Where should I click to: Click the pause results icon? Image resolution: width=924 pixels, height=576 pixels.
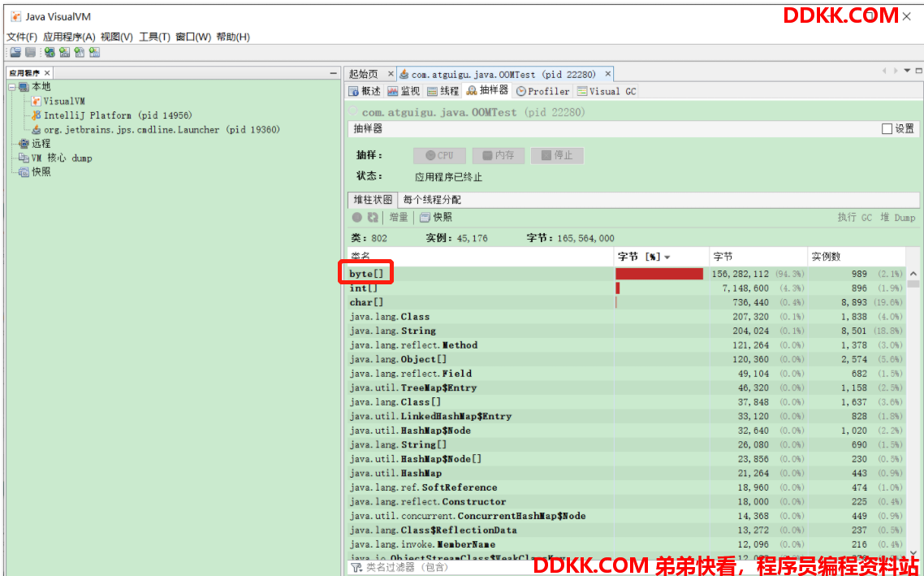(357, 218)
